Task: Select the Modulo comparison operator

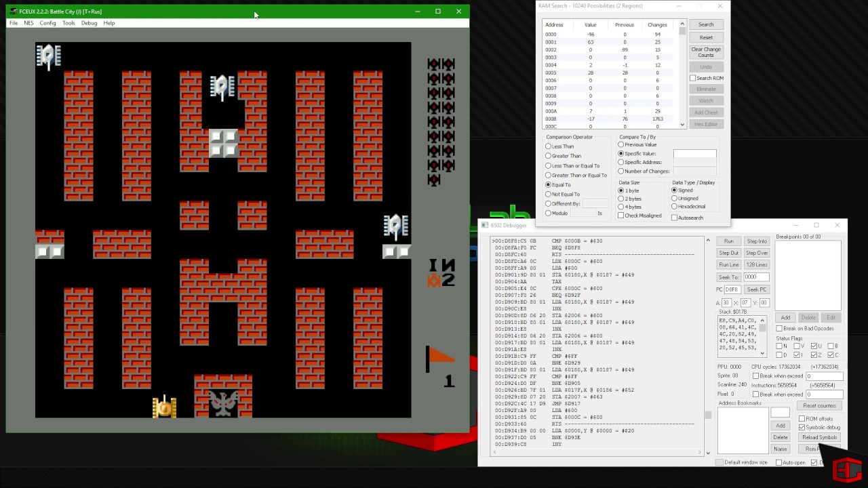Action: 549,213
